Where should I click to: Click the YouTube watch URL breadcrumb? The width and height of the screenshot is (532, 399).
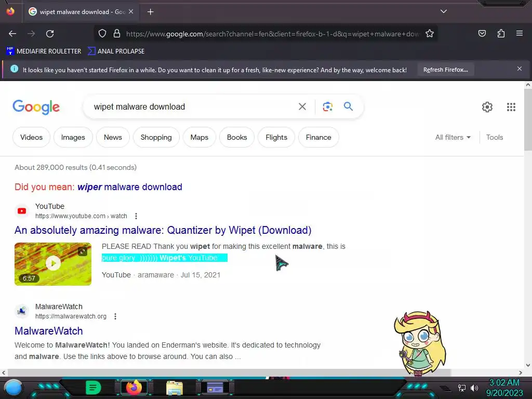click(81, 216)
